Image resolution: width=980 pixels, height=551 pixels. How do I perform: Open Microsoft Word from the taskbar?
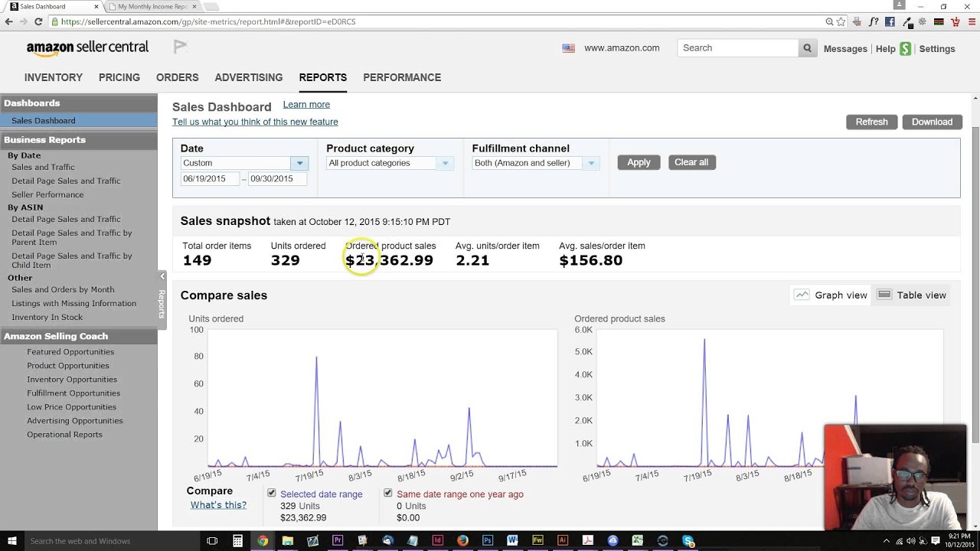[512, 541]
